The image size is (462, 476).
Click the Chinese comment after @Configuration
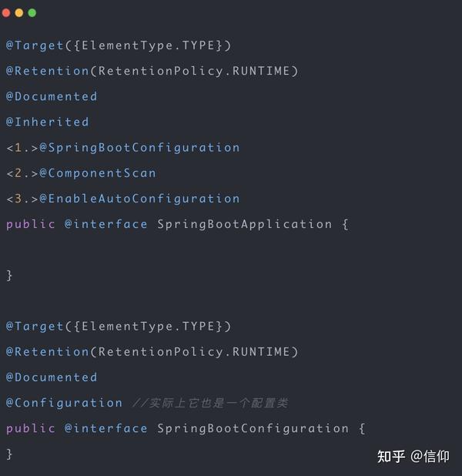click(x=210, y=403)
